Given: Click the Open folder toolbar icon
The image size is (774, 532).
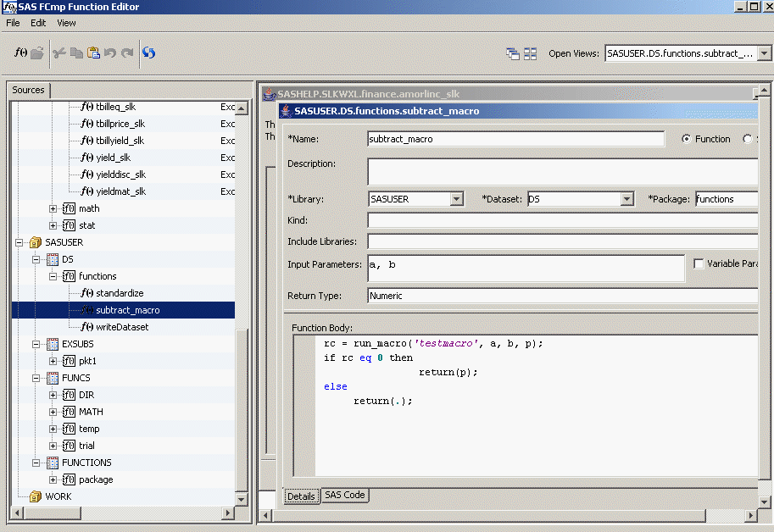Looking at the screenshot, I should (37, 53).
